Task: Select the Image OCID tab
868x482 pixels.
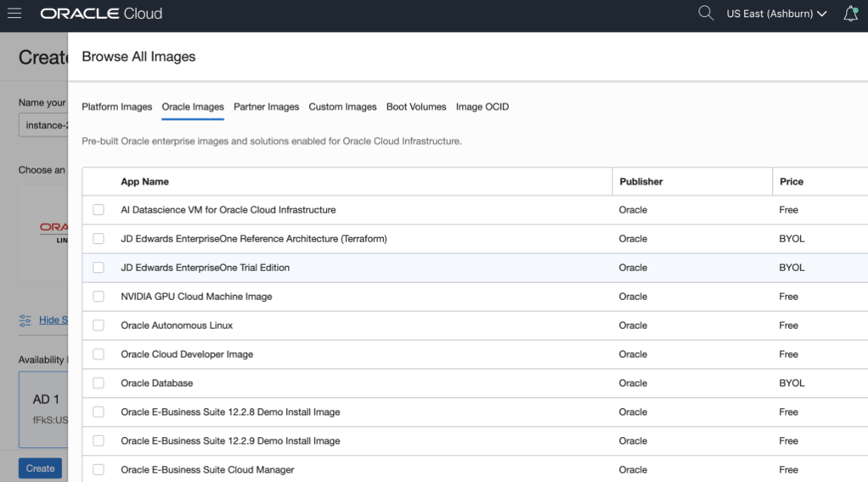Action: (x=482, y=107)
